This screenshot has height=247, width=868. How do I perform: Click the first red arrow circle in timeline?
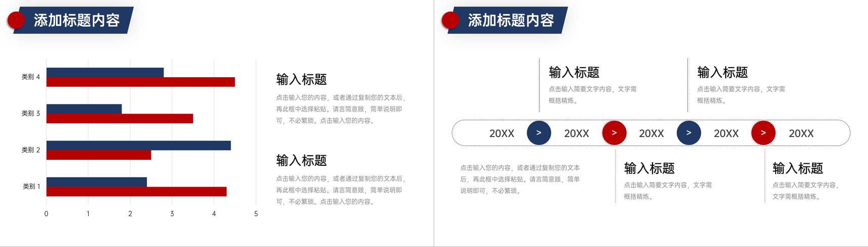(614, 133)
